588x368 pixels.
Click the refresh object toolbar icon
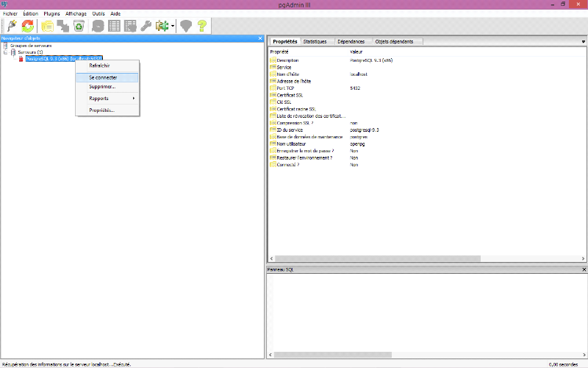tap(28, 26)
